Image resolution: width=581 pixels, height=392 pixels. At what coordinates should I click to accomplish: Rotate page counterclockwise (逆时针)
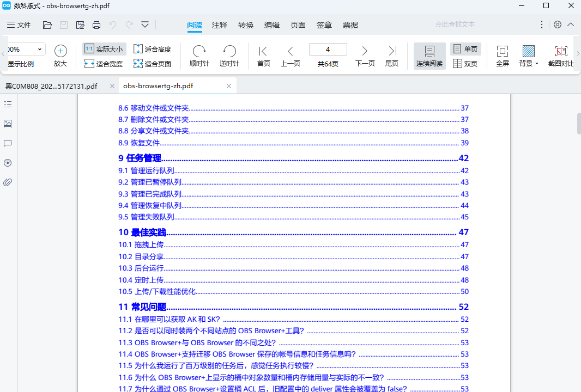229,56
